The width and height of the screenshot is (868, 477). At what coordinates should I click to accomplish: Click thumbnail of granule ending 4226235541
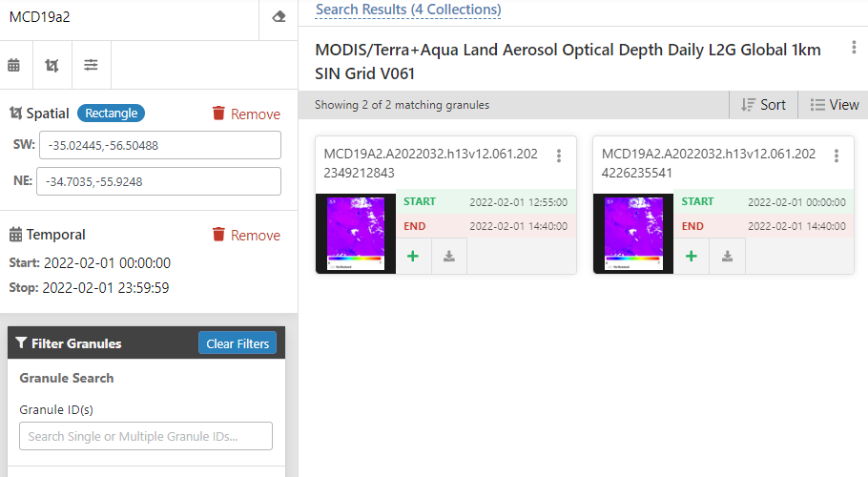point(634,234)
